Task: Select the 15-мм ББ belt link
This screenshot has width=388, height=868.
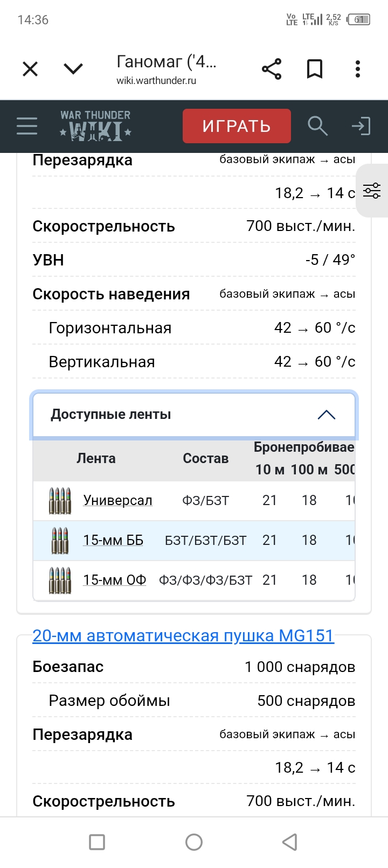Action: [x=113, y=540]
